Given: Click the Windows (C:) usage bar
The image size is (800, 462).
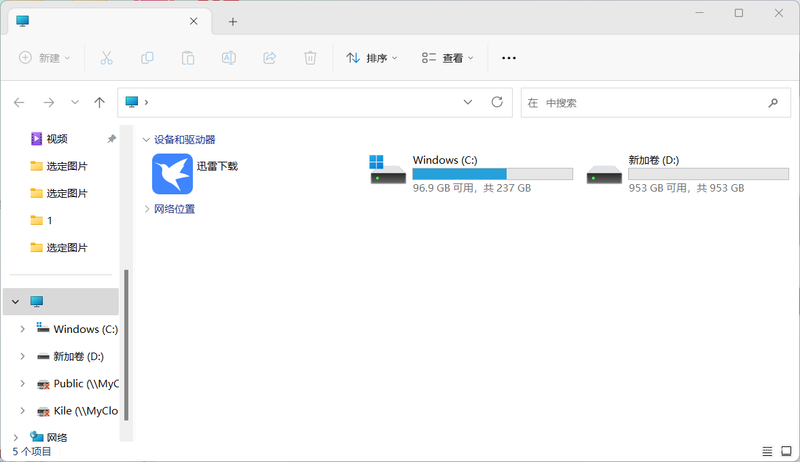Looking at the screenshot, I should click(x=492, y=174).
